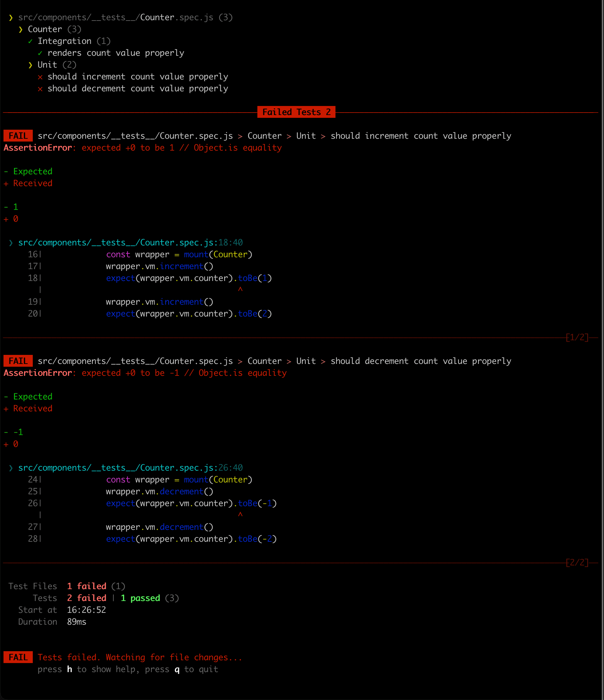Click the FAIL badge for the decrement test
Image resolution: width=604 pixels, height=700 pixels.
tap(18, 361)
